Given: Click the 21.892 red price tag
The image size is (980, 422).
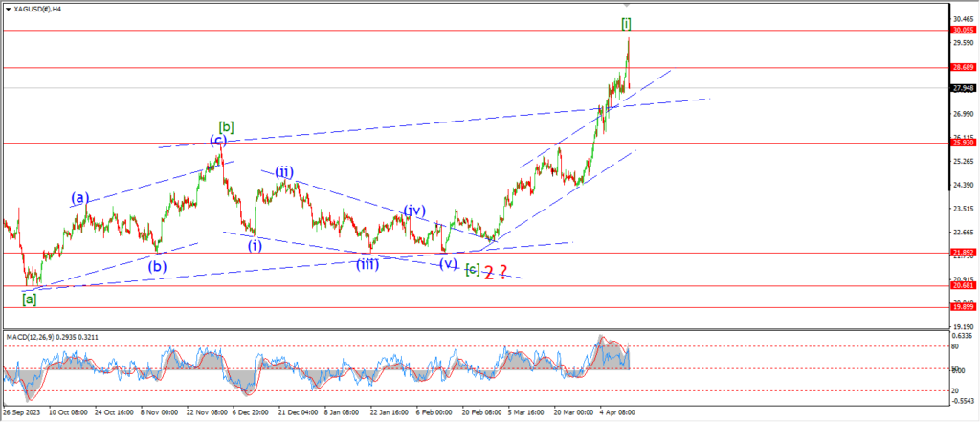Looking at the screenshot, I should tap(963, 253).
